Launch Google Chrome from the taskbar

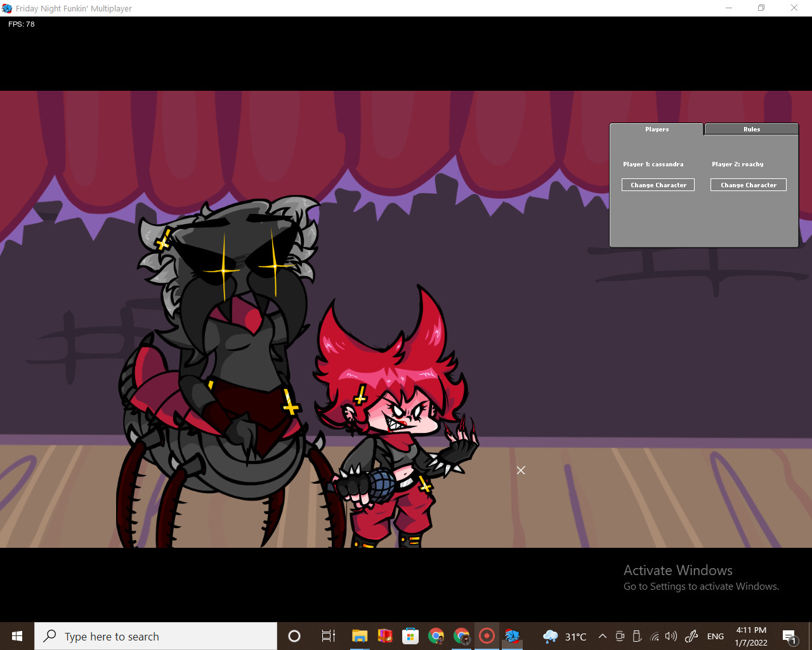click(x=436, y=636)
